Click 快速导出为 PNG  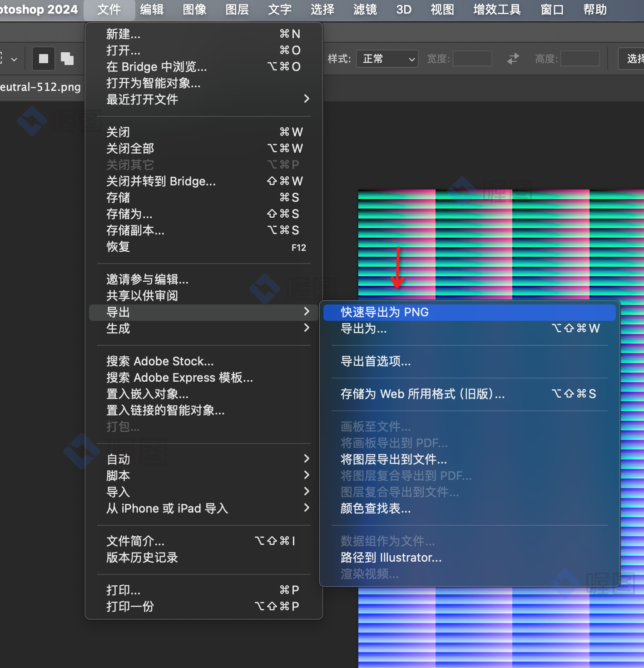point(470,312)
